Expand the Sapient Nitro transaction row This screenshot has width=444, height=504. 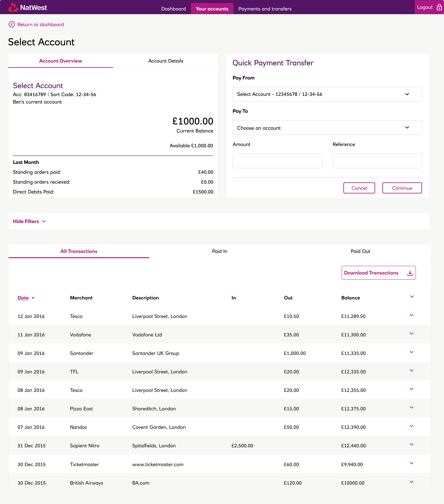411,445
